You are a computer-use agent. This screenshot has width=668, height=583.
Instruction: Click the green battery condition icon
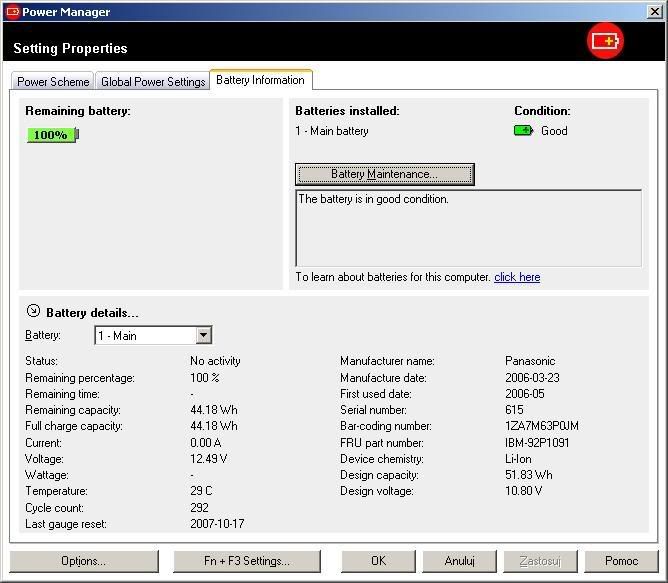(523, 131)
